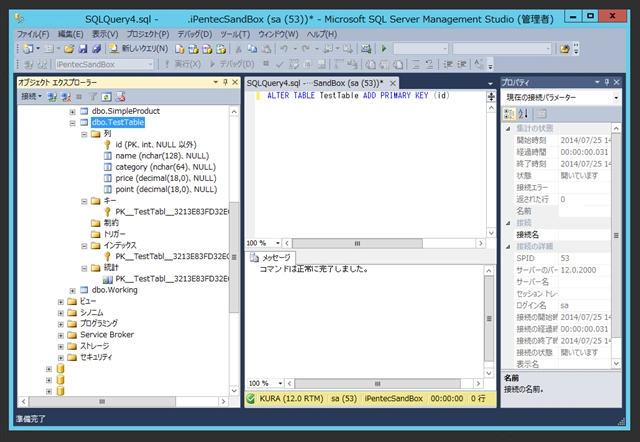The height and width of the screenshot is (442, 640).
Task: Expand the ビュー views folder
Action: pyautogui.click(x=60, y=302)
